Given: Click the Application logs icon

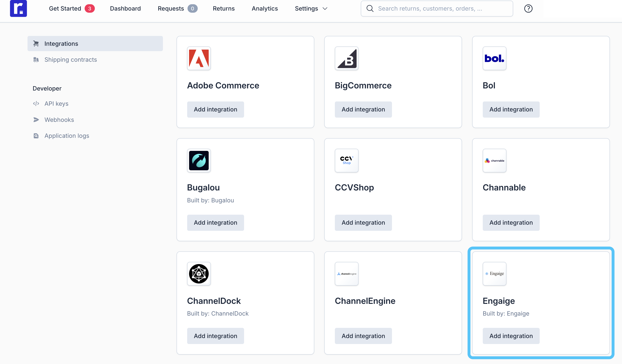Looking at the screenshot, I should coord(36,136).
